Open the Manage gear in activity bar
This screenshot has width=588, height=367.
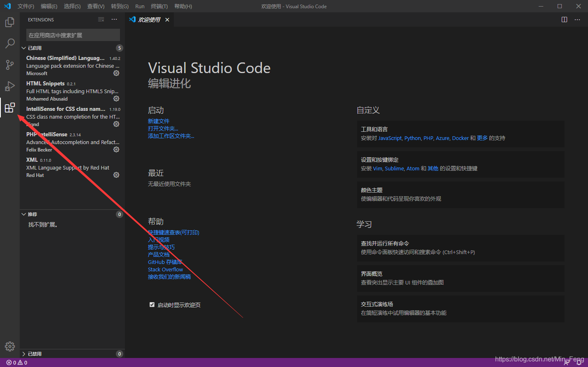pyautogui.click(x=10, y=346)
